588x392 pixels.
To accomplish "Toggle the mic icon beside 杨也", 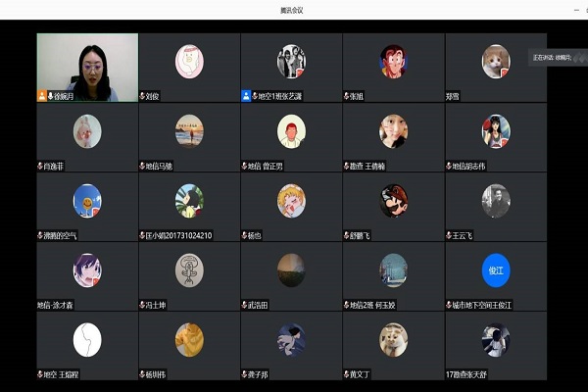I will 245,235.
